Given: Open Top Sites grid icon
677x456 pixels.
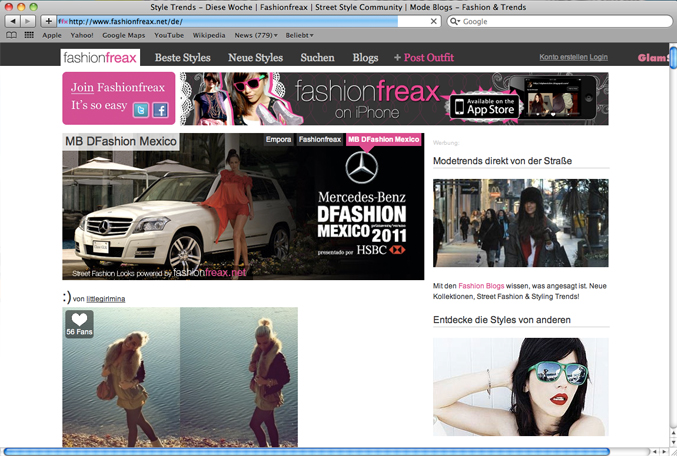Looking at the screenshot, I should pyautogui.click(x=29, y=35).
